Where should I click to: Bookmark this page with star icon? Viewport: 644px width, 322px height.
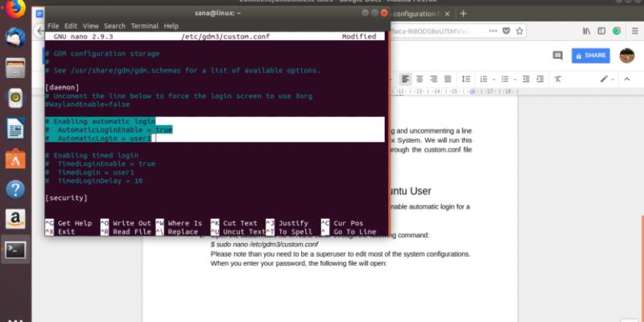click(520, 30)
